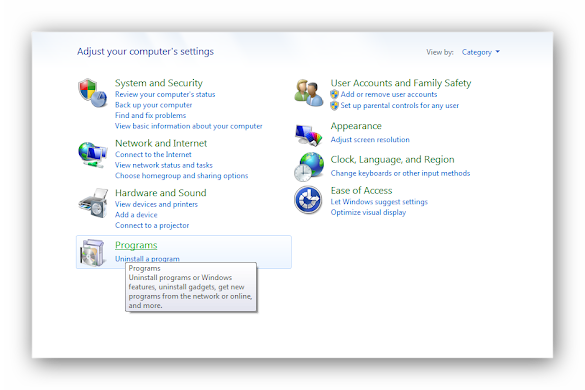This screenshot has width=585, height=390.
Task: Open the Clock, Language, and Region globe-clock icon
Action: [x=309, y=166]
